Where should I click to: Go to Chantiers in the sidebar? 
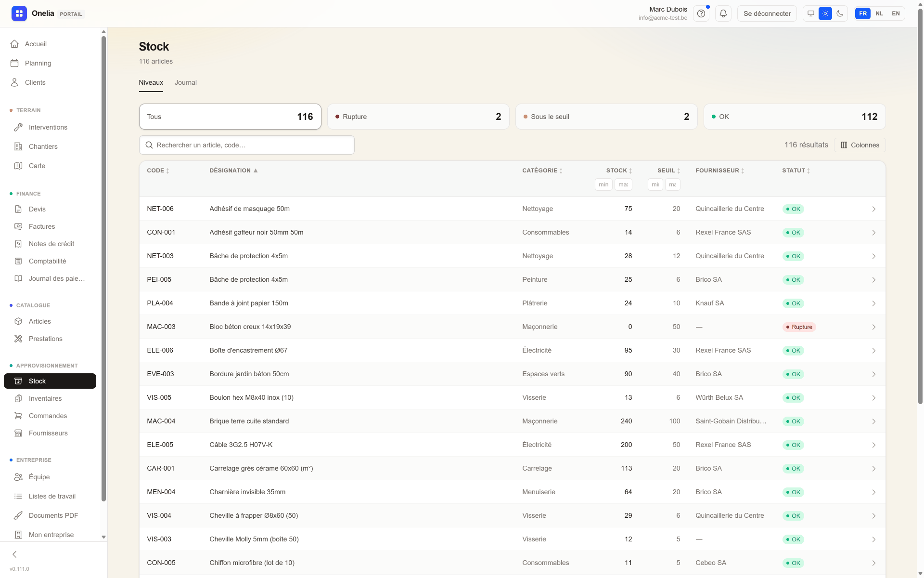point(50,146)
